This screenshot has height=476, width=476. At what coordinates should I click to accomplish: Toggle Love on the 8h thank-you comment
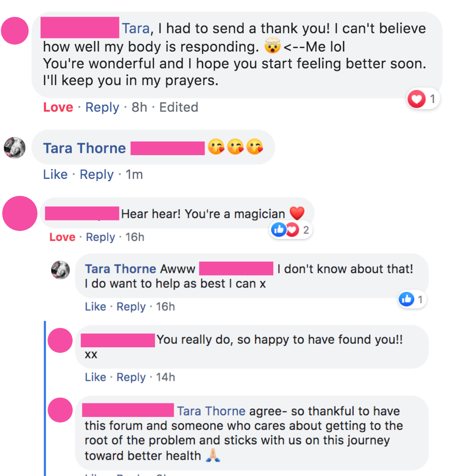pyautogui.click(x=58, y=107)
